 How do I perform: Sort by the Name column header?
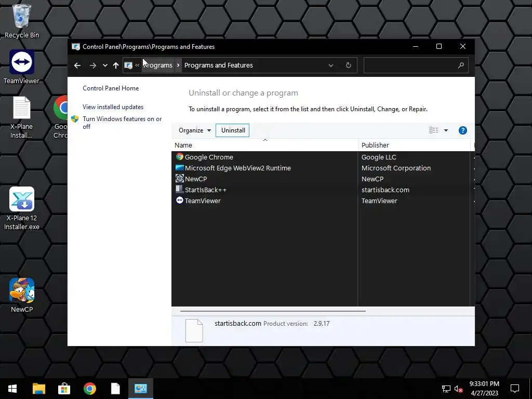coord(264,145)
